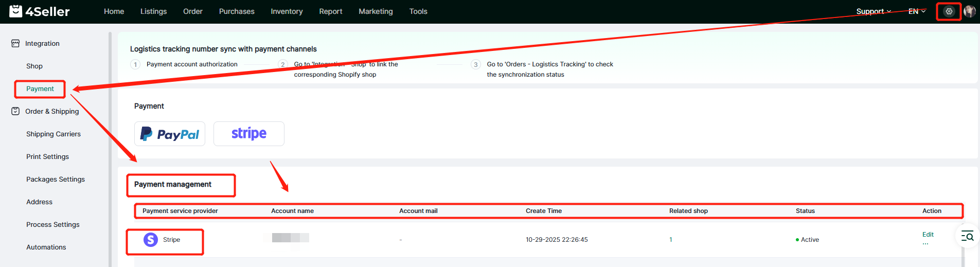Open the Listings menu
Image resolution: width=980 pixels, height=267 pixels.
153,11
